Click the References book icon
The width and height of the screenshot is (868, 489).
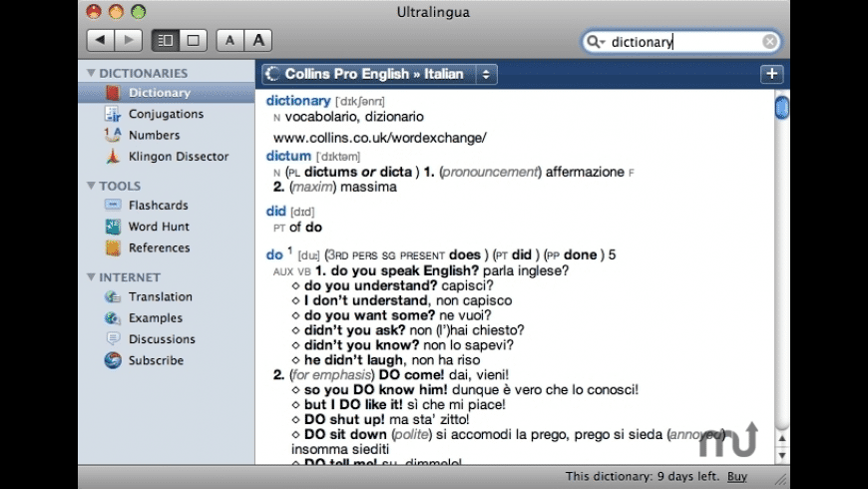pyautogui.click(x=113, y=247)
